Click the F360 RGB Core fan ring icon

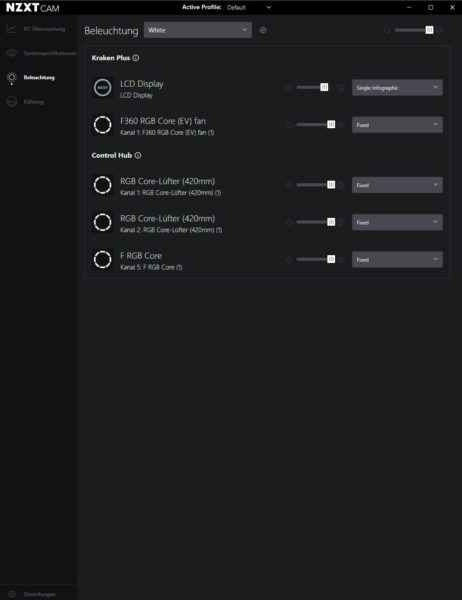click(103, 125)
